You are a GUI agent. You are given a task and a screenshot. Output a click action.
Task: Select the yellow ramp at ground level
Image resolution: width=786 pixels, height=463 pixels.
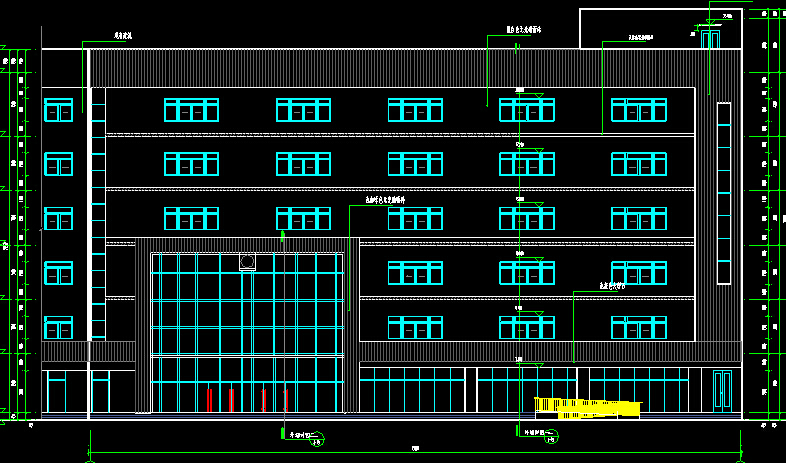(588, 407)
